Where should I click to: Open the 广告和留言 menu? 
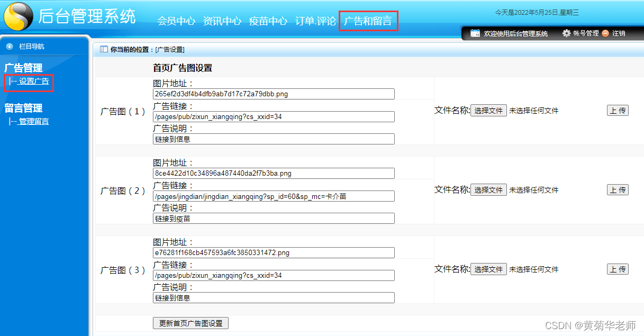tap(368, 21)
